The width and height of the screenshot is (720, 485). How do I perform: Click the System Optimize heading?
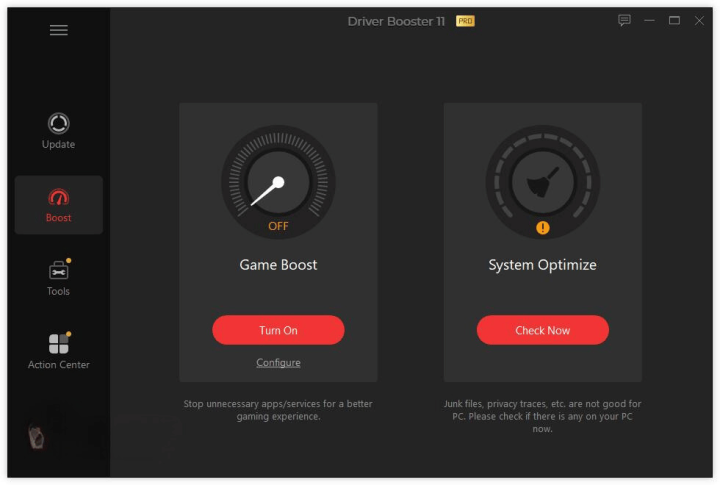543,265
